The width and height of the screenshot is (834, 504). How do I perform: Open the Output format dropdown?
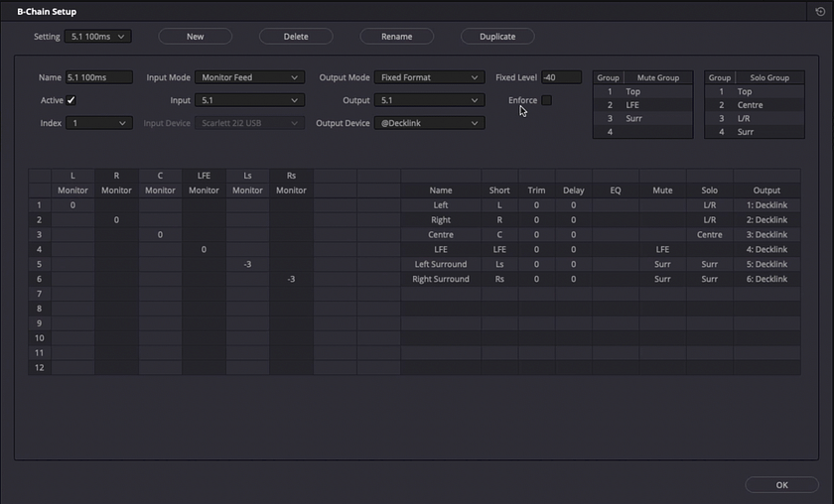pyautogui.click(x=429, y=100)
